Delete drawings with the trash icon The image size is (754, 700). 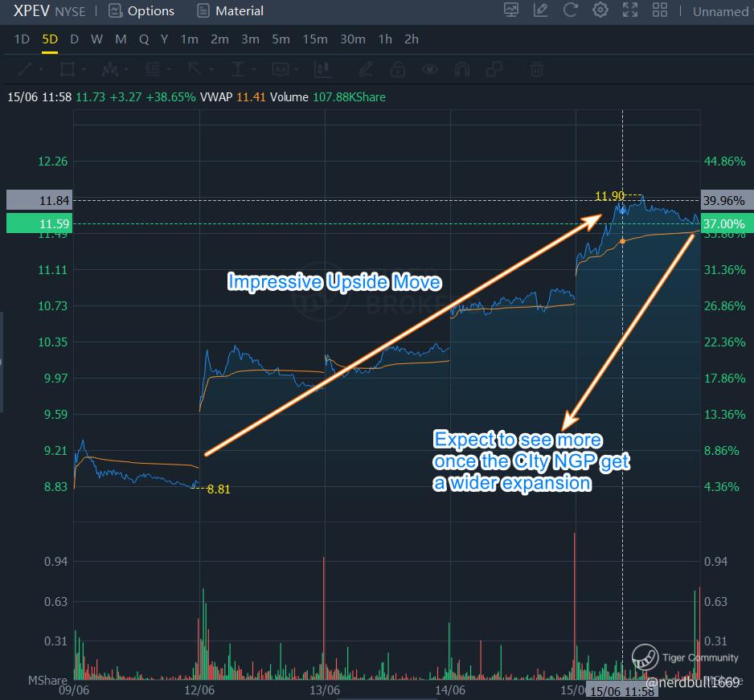pos(537,69)
